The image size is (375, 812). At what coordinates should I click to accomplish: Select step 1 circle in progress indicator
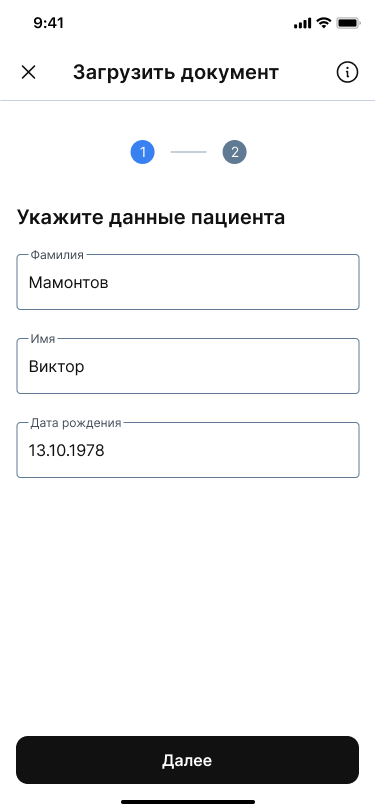coord(142,152)
